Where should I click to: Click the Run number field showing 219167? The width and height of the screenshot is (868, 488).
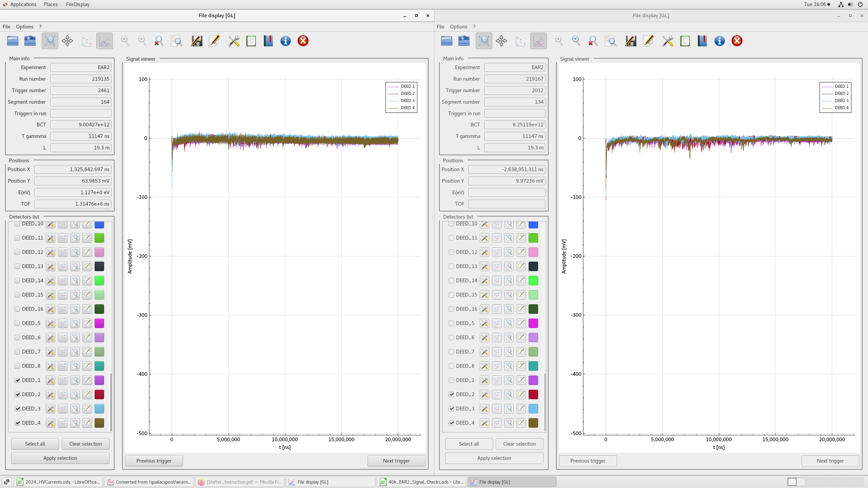tap(514, 79)
